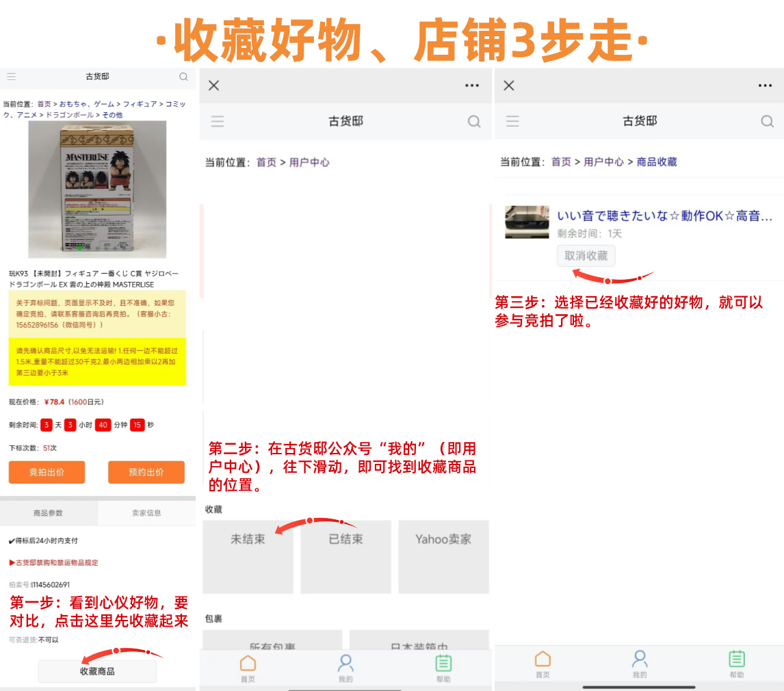Select the 商品参数 tab
The image size is (784, 691).
click(48, 513)
